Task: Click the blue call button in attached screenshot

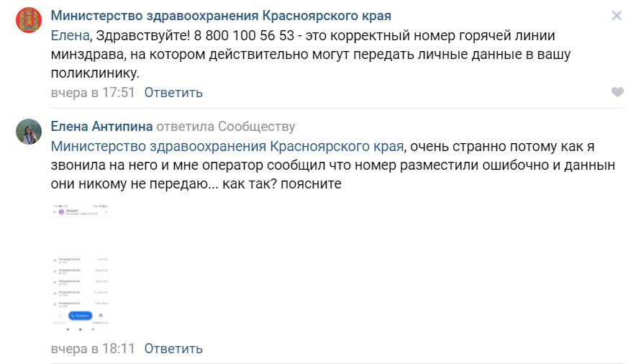Action: pos(81,315)
